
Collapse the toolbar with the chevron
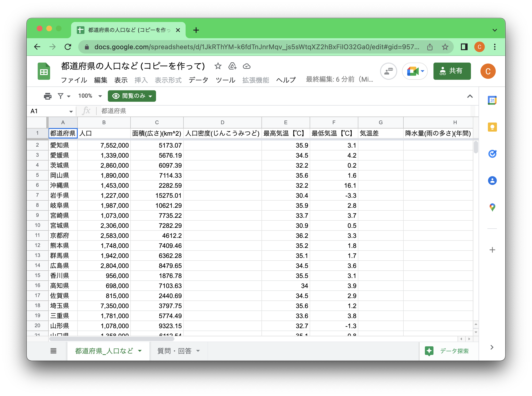[470, 96]
